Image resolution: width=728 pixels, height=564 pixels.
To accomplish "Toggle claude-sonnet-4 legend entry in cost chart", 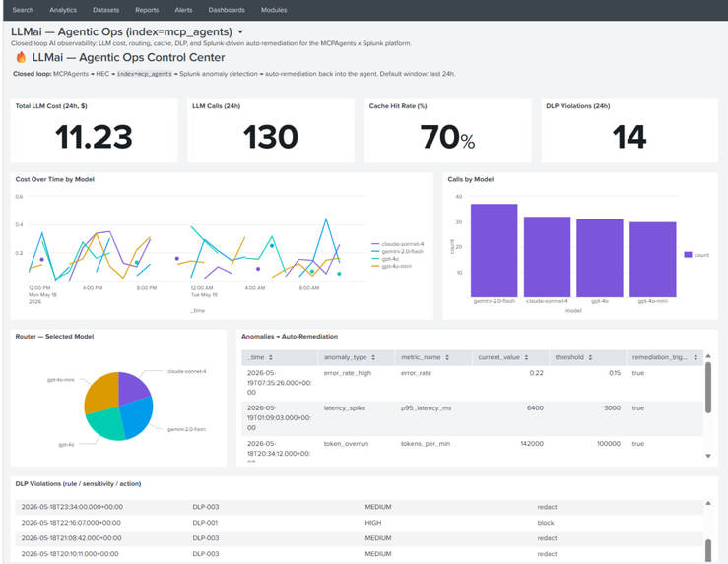I will pyautogui.click(x=398, y=244).
